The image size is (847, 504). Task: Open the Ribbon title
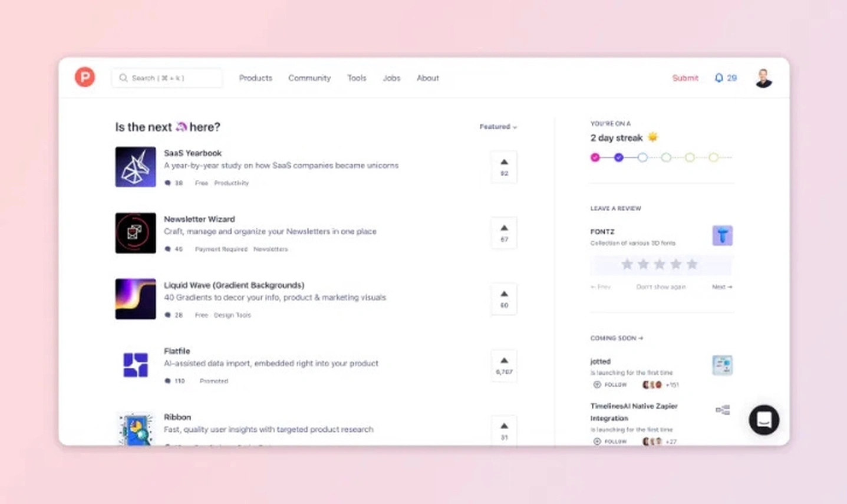coord(177,417)
